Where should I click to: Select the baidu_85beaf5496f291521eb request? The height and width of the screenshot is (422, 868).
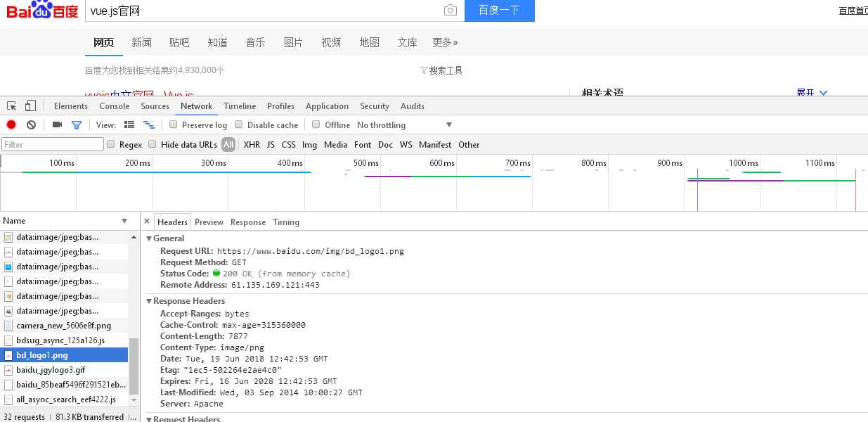(x=64, y=385)
